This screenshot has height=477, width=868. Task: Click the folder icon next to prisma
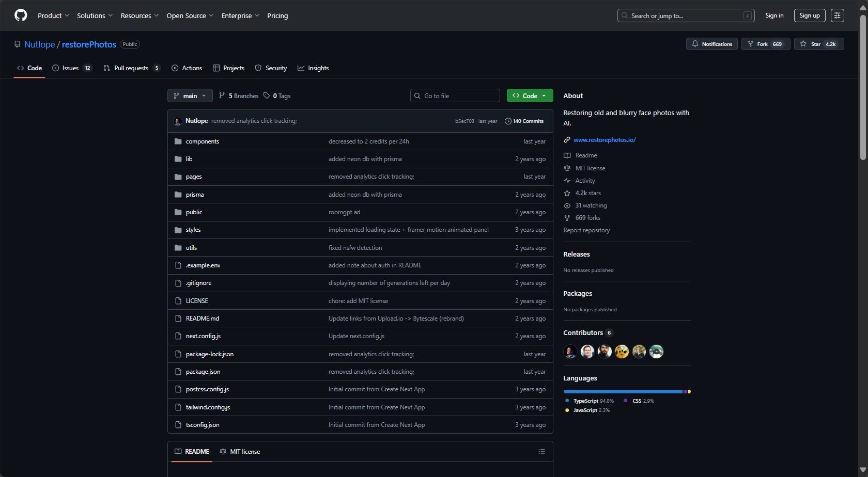[x=178, y=195]
